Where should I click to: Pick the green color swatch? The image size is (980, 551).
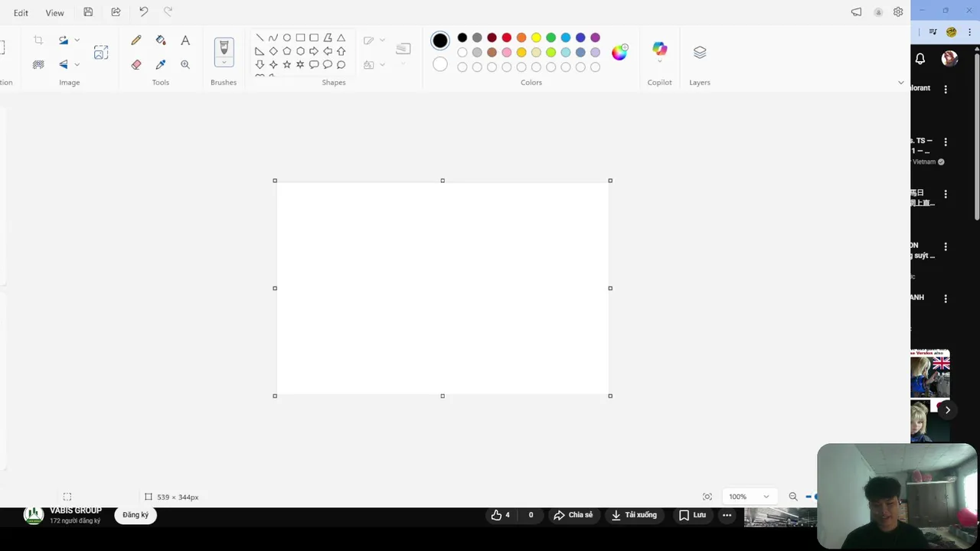(550, 37)
